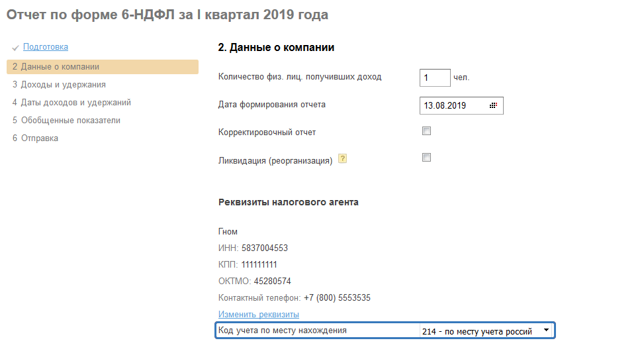Open the Подготовка step
The height and width of the screenshot is (361, 644).
click(x=46, y=47)
